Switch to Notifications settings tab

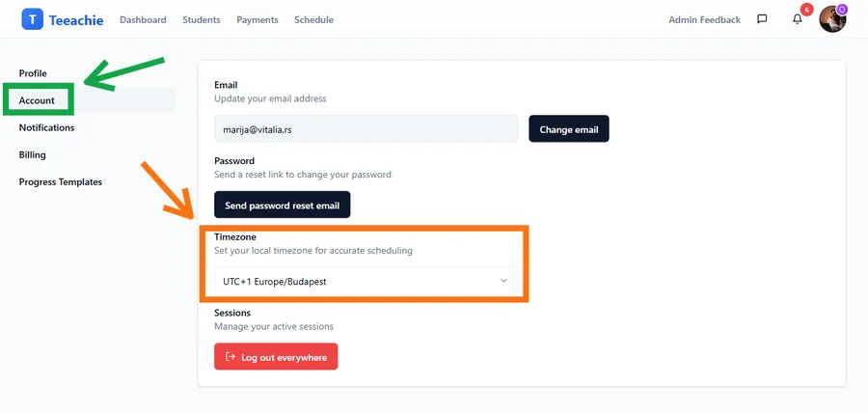tap(46, 127)
